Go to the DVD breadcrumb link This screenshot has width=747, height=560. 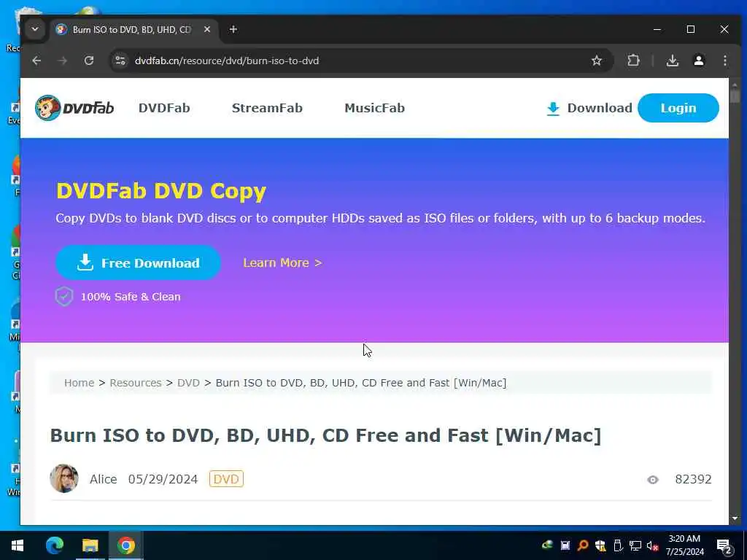[188, 383]
